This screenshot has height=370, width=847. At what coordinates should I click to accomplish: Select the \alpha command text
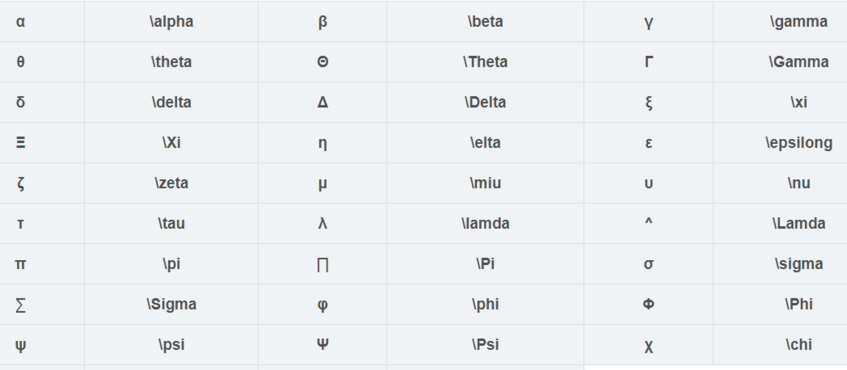coord(171,22)
